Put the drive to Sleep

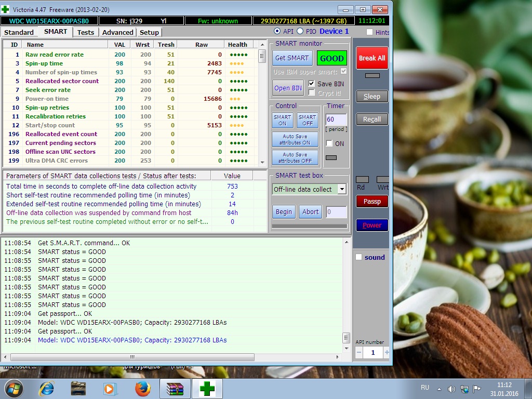coord(372,96)
